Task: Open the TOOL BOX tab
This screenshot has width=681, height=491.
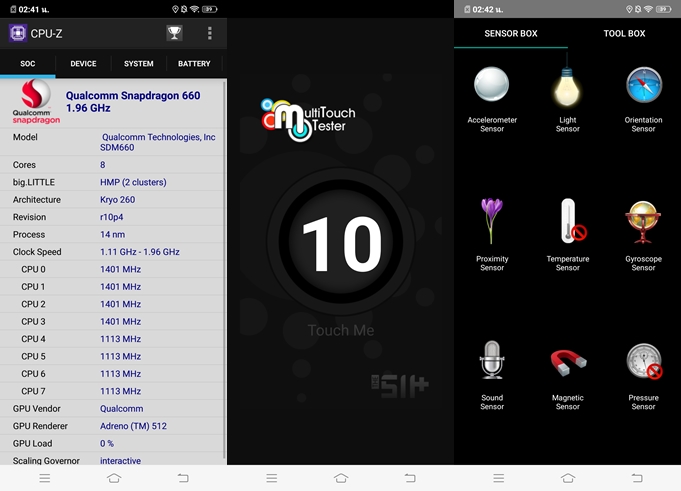Action: point(624,33)
